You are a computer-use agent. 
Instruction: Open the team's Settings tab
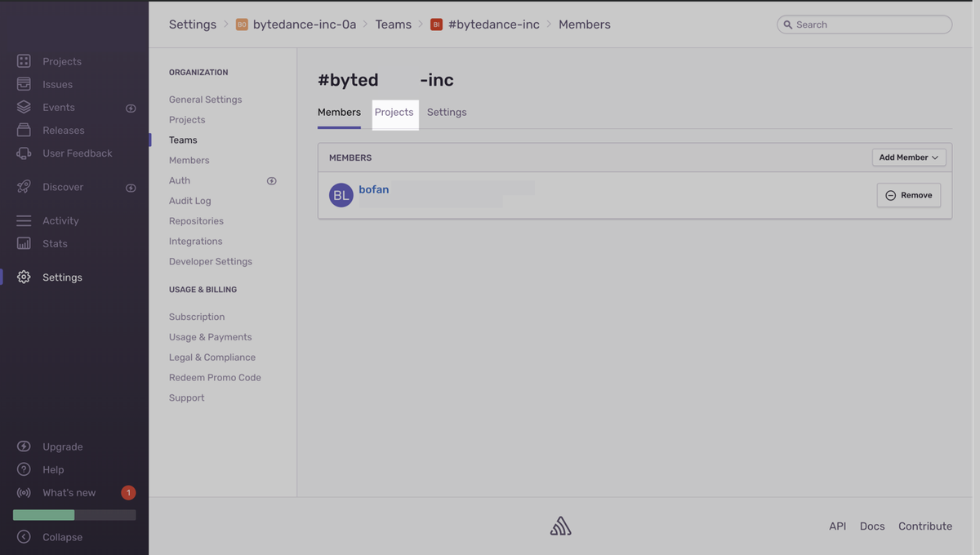click(x=447, y=112)
